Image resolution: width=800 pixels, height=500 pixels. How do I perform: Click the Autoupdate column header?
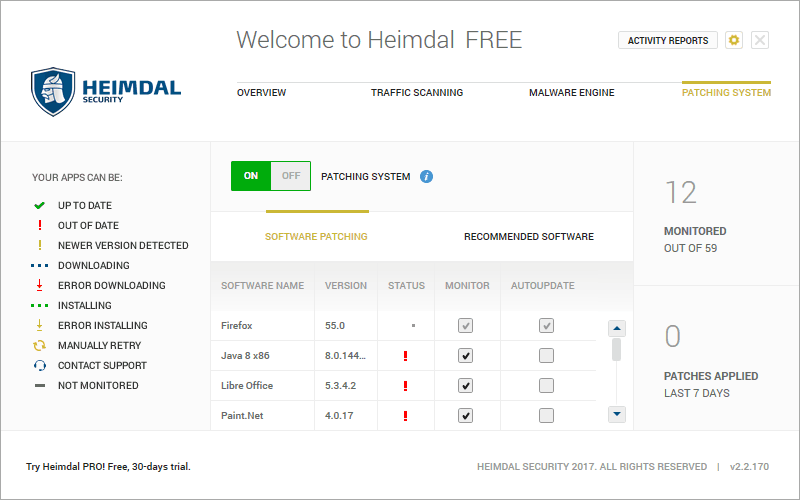point(542,286)
